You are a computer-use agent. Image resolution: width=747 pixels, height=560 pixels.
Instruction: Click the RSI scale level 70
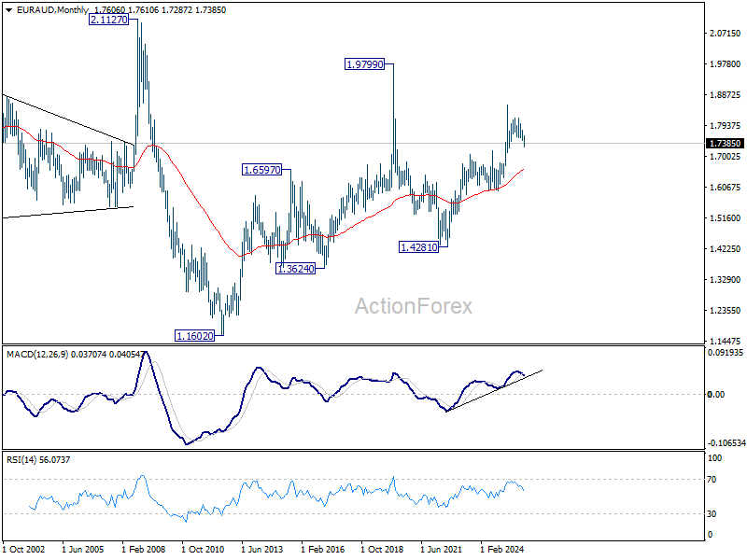[x=712, y=480]
